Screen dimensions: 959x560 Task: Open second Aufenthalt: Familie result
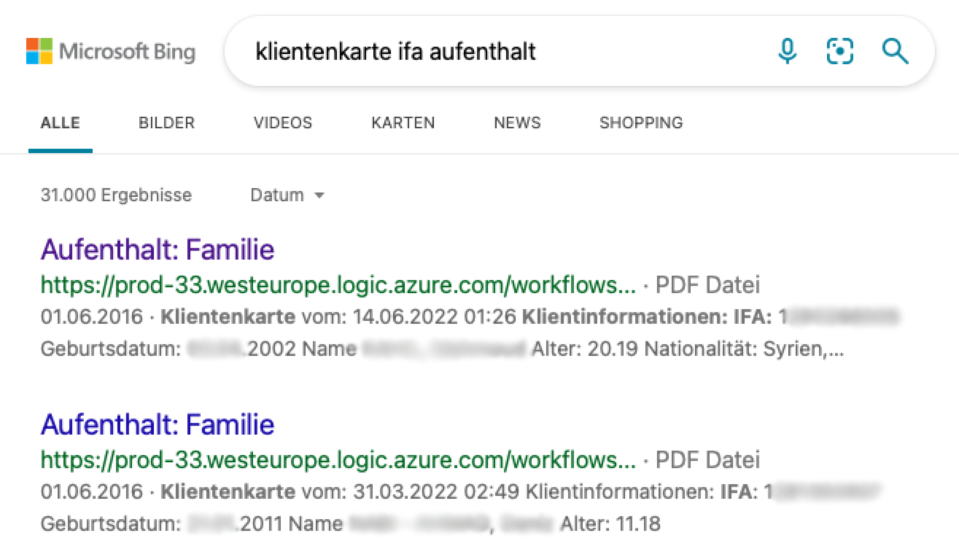tap(158, 425)
